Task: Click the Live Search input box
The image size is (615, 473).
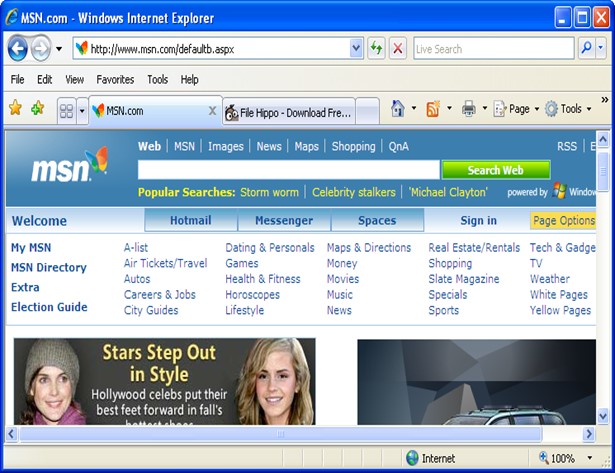Action: pyautogui.click(x=494, y=49)
